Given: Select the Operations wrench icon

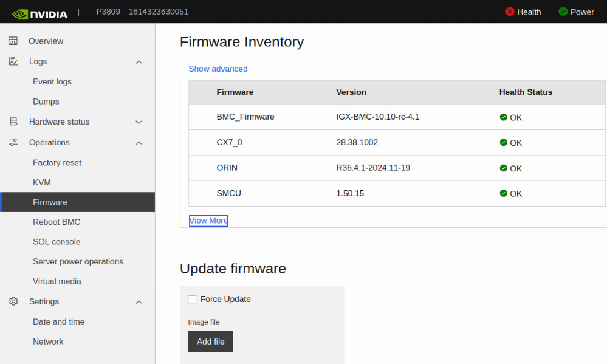Looking at the screenshot, I should 13,142.
